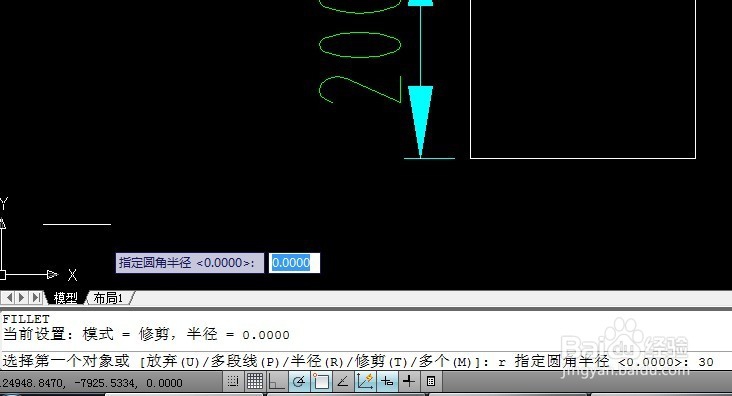Toggle Object Snap in status bar

click(x=321, y=382)
